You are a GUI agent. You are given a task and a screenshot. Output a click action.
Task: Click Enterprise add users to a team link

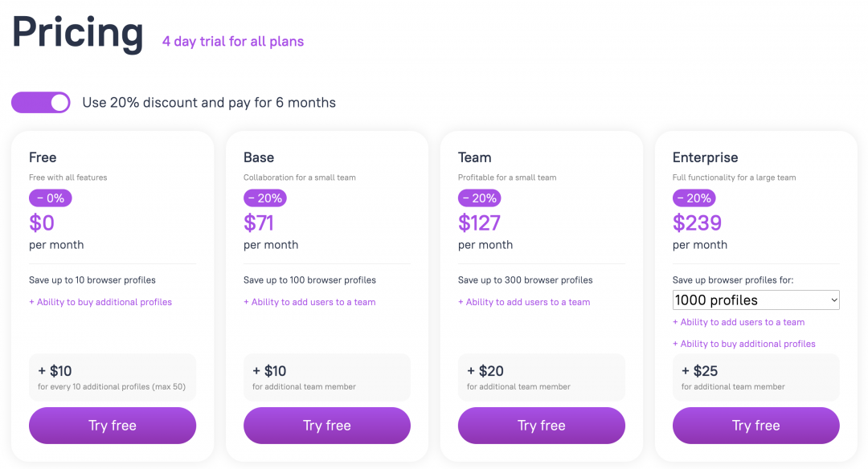[x=739, y=322]
